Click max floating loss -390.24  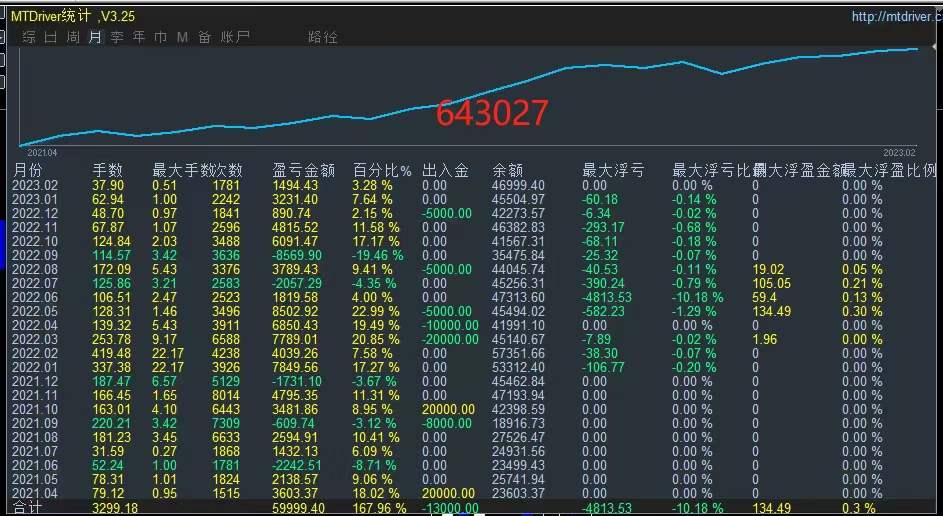(x=604, y=283)
